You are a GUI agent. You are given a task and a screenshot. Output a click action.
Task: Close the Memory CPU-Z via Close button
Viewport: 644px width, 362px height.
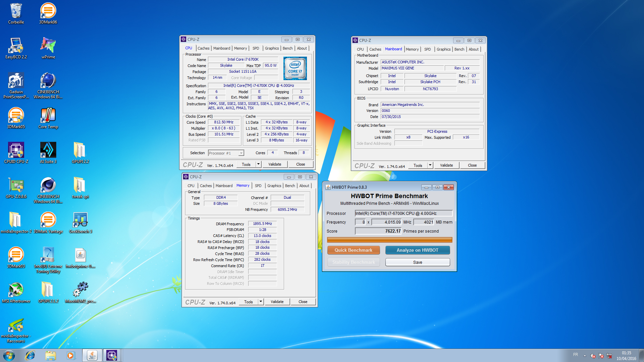pyautogui.click(x=303, y=302)
